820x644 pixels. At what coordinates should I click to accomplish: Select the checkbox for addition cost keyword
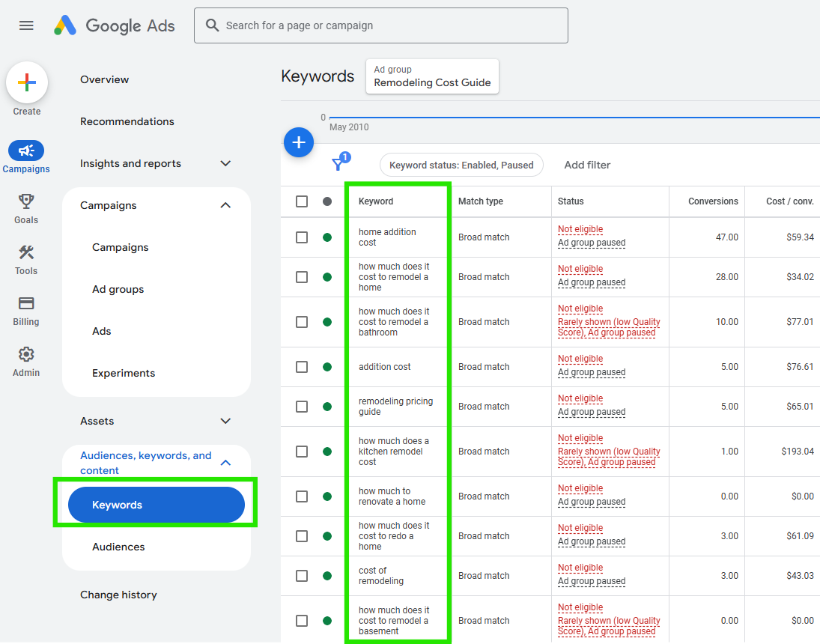pos(303,366)
